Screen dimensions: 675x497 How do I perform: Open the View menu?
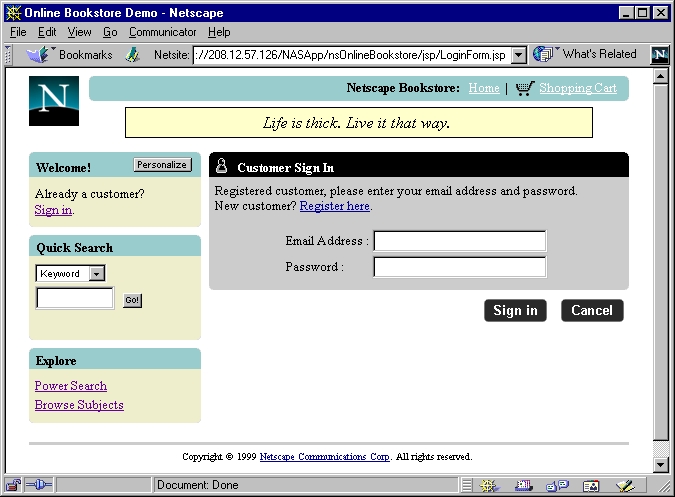(79, 32)
